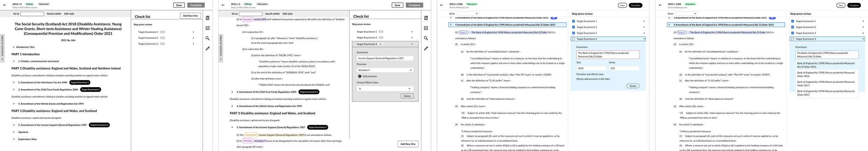Click Go to input on Order-title screen

(x=32, y=14)
